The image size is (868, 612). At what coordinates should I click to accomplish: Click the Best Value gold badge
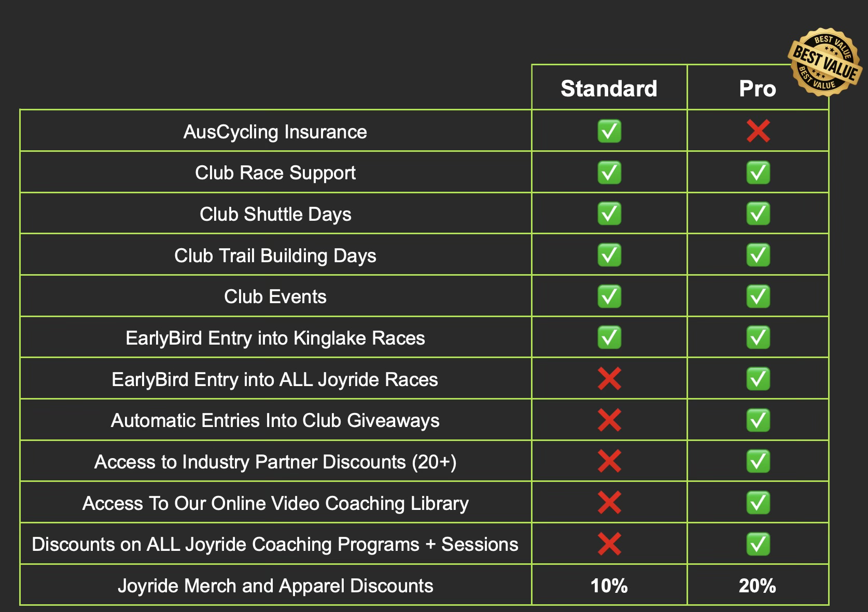(825, 62)
